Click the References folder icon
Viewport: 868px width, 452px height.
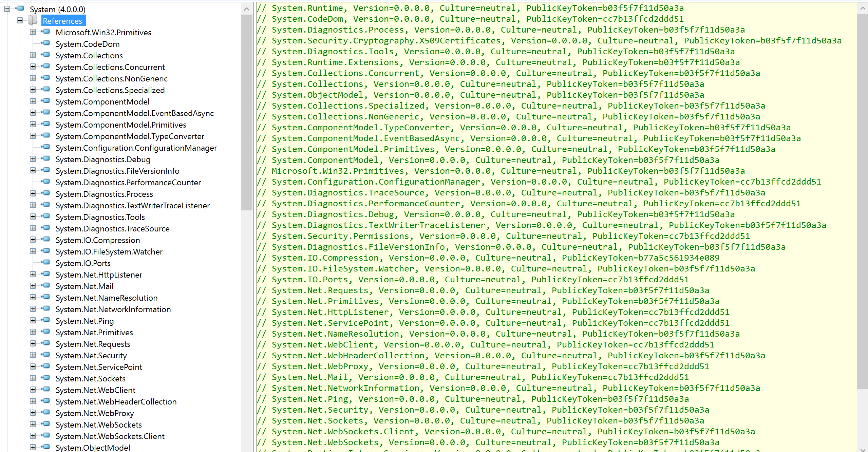pos(33,21)
